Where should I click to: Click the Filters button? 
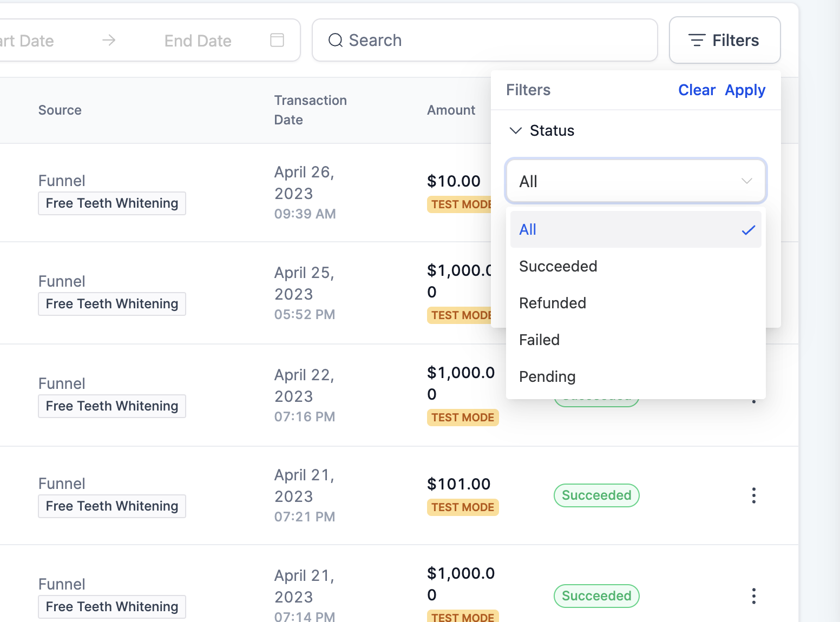click(x=725, y=40)
